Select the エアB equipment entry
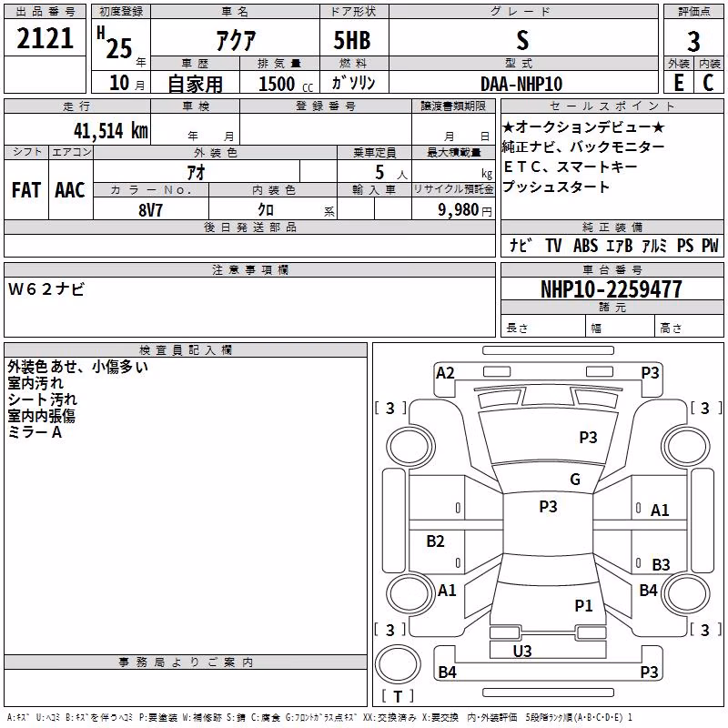The height and width of the screenshot is (728, 728). click(x=620, y=245)
